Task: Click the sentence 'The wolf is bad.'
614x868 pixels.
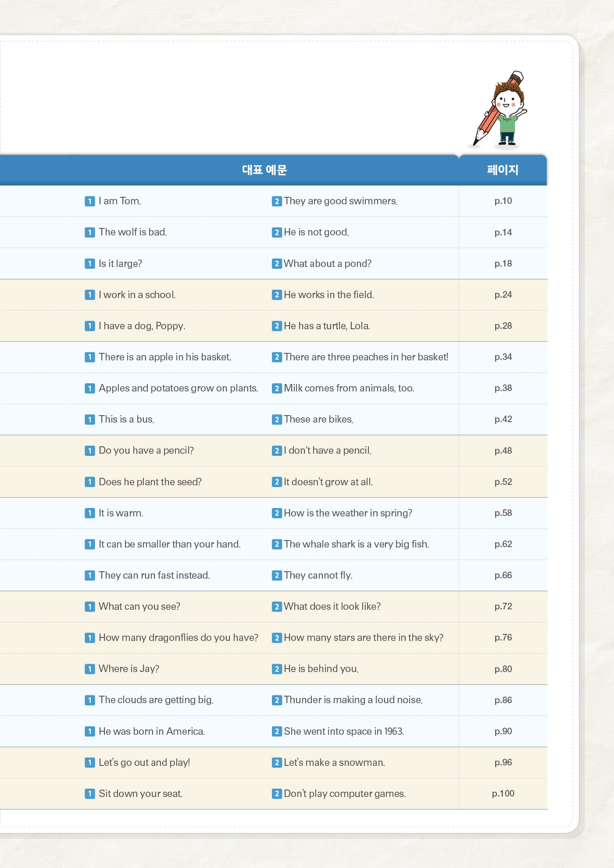Action: (133, 232)
